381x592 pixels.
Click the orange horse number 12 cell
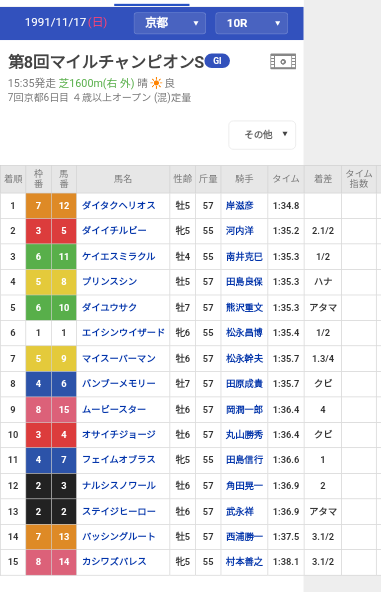coord(64,206)
